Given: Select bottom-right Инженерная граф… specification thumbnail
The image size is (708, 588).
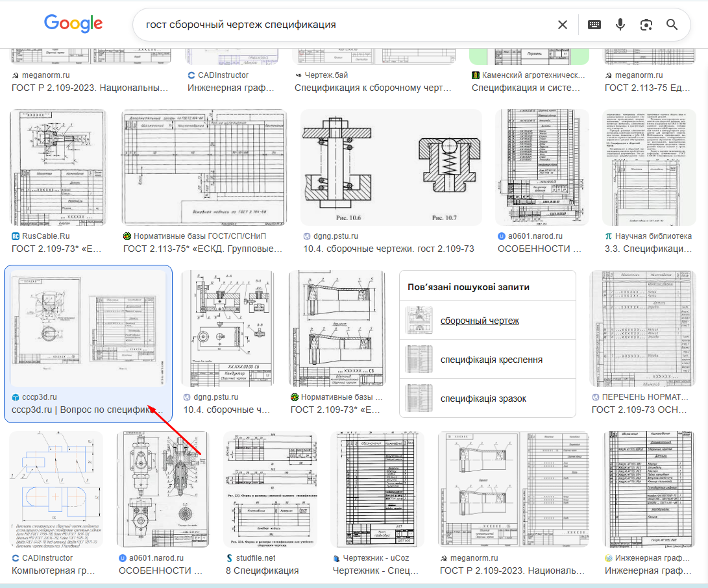Looking at the screenshot, I should pos(650,489).
